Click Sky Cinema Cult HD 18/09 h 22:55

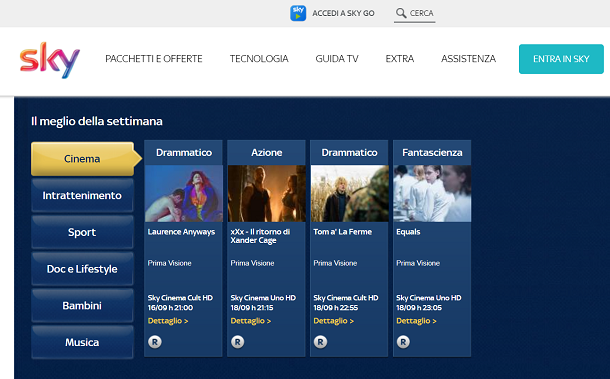click(346, 303)
